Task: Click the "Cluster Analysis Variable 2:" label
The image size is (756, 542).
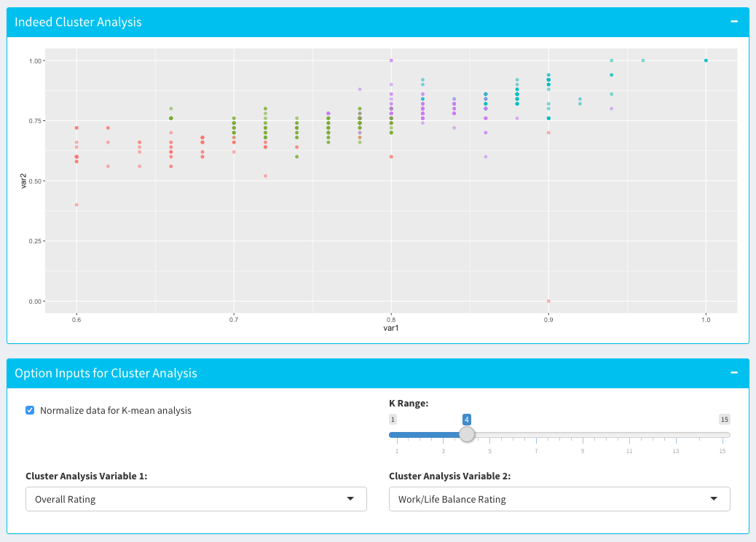Action: 450,476
